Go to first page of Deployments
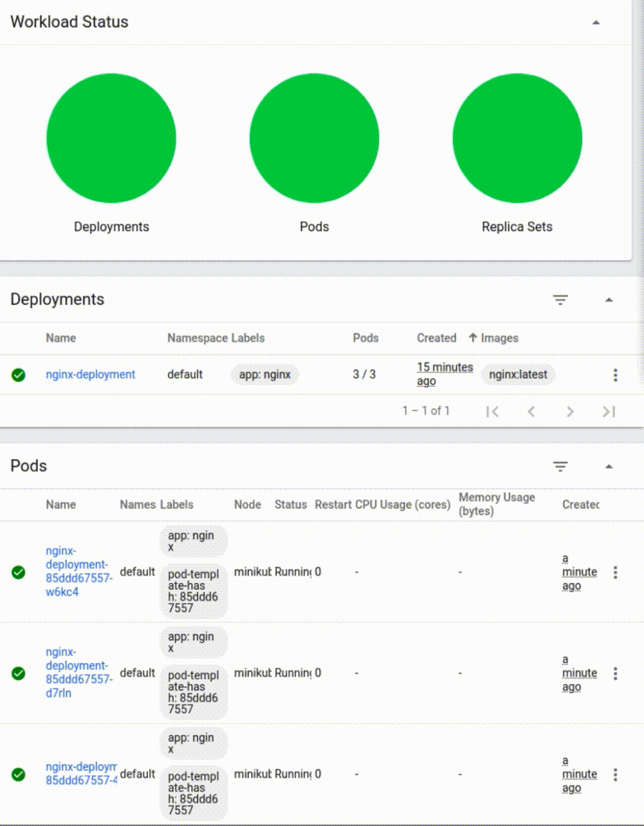Viewport: 644px width, 826px height. click(492, 412)
